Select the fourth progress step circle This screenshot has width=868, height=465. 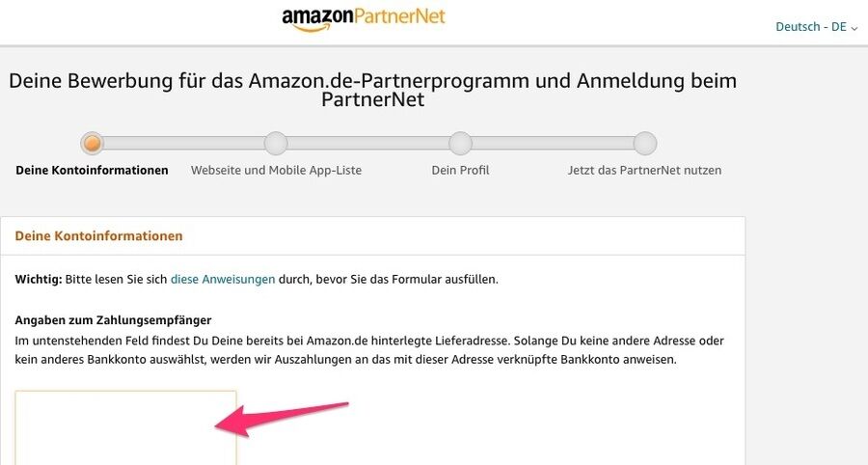click(645, 144)
